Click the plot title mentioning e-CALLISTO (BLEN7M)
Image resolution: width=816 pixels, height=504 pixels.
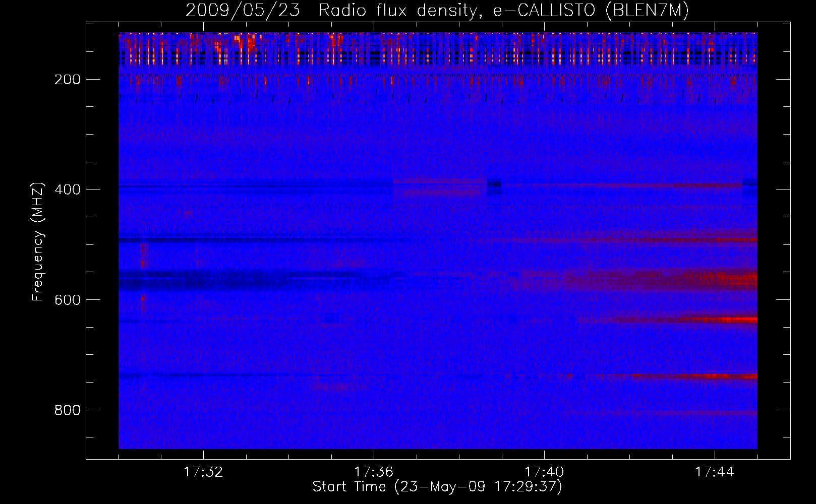coord(437,11)
